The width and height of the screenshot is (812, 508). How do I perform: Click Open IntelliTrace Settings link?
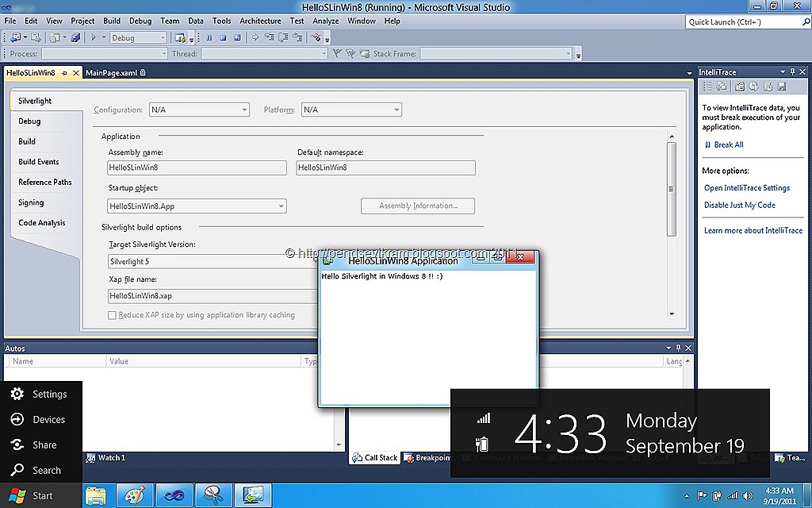tap(747, 187)
